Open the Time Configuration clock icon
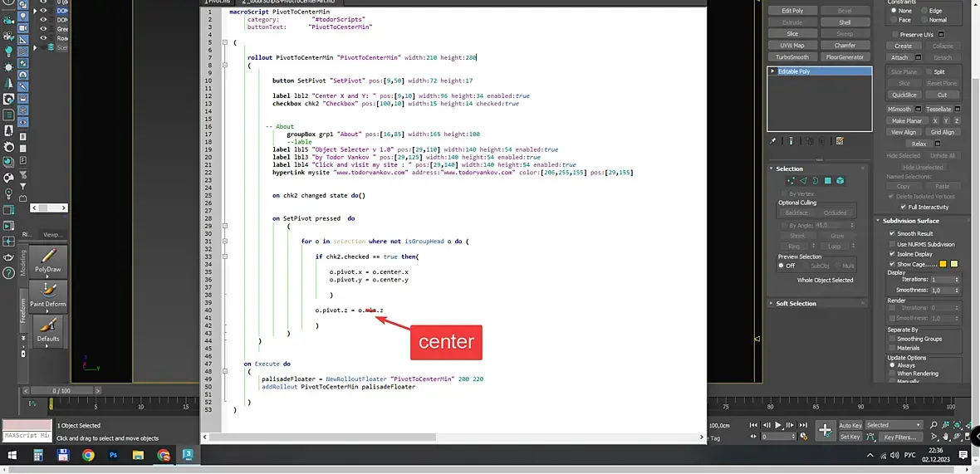 pos(803,437)
